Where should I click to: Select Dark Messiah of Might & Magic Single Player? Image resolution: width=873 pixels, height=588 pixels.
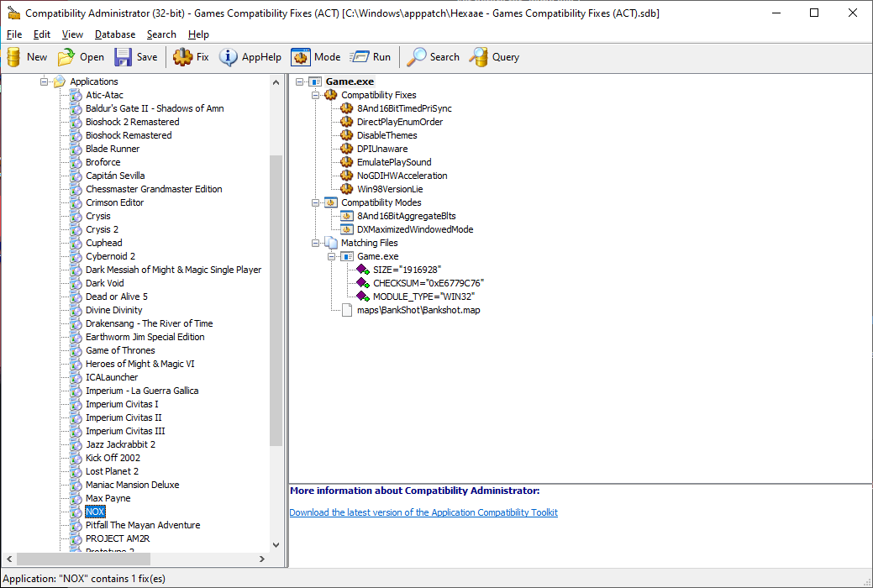point(173,270)
